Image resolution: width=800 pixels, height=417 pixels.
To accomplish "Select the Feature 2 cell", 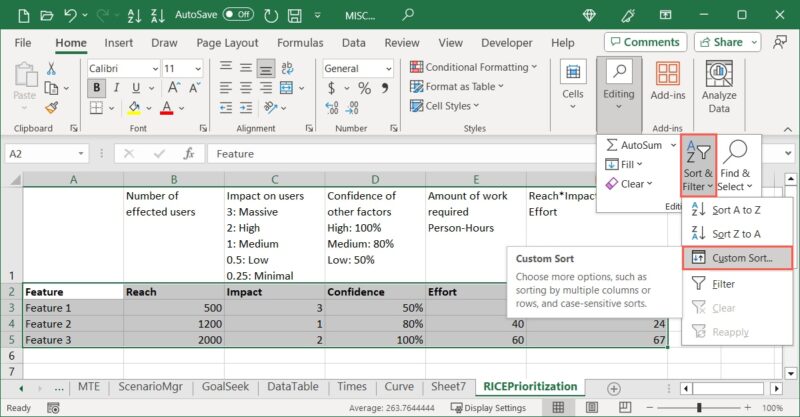I will (x=73, y=324).
